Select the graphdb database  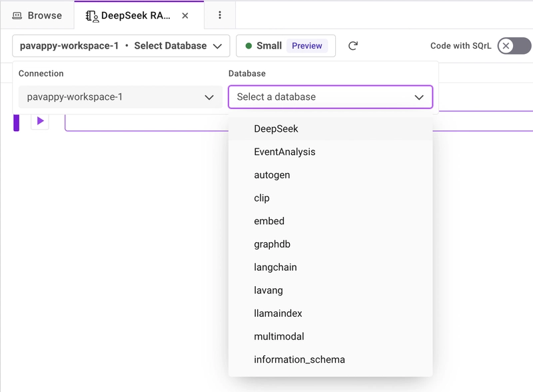pos(330,244)
